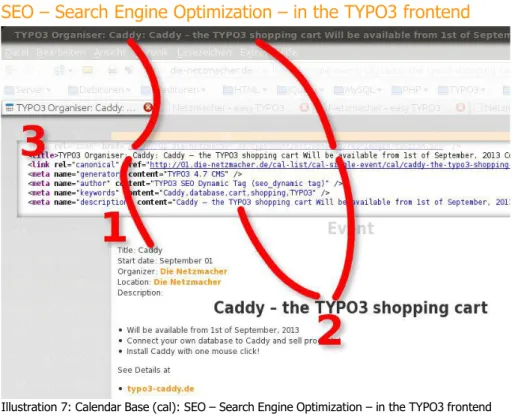512x417 pixels.
Task: Expand the Debitoren bookmarks folder
Action: click(99, 90)
